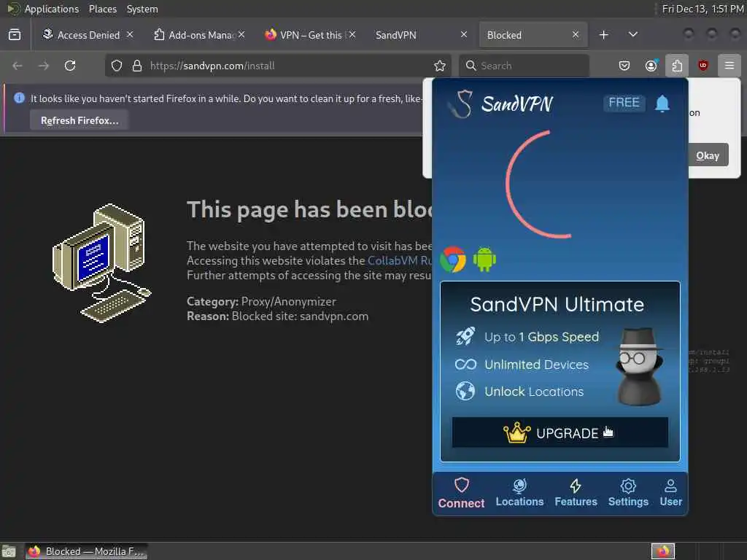Click the Reason: Blocked site: sandvpn.com text
The height and width of the screenshot is (560, 747).
(277, 316)
